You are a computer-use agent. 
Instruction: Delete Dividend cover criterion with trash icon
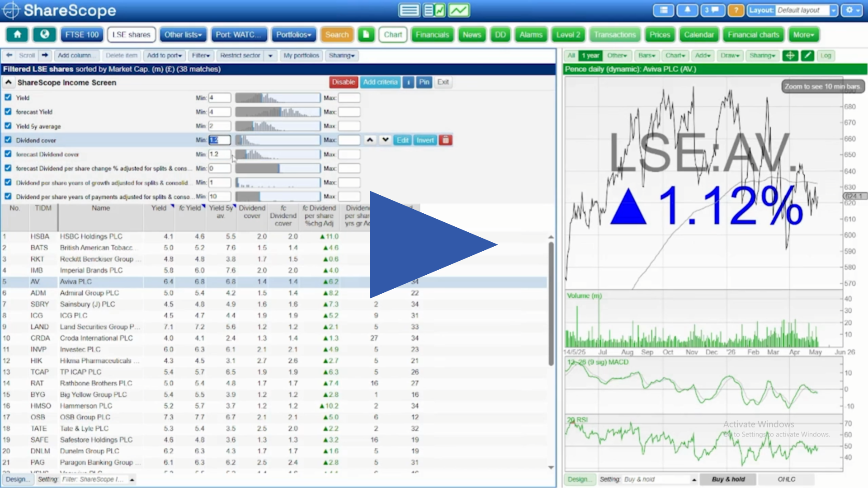pos(445,140)
